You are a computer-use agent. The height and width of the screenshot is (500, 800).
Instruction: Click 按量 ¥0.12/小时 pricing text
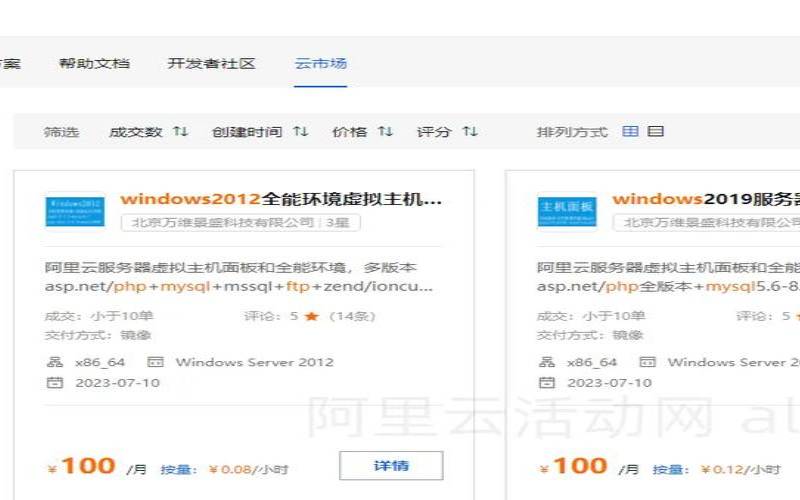716,469
